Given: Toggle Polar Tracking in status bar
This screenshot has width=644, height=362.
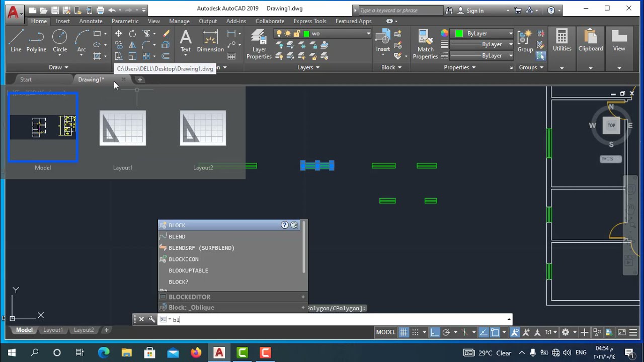Looking at the screenshot, I should [x=446, y=332].
